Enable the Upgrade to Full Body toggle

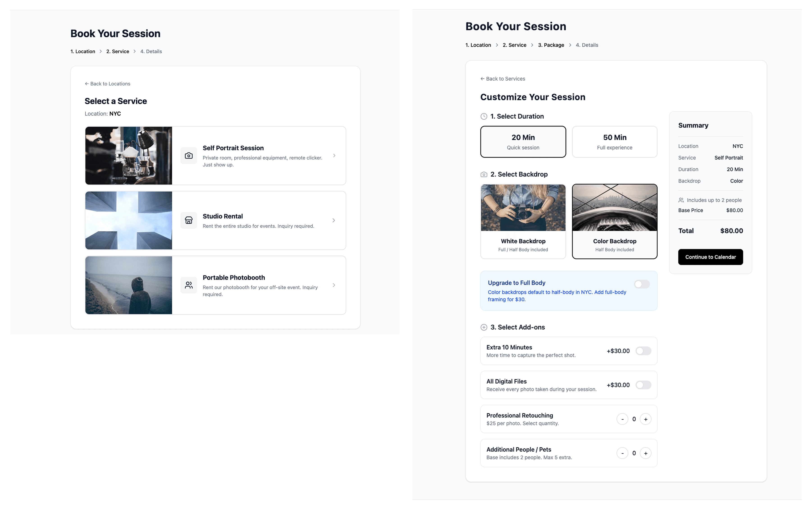pyautogui.click(x=642, y=284)
